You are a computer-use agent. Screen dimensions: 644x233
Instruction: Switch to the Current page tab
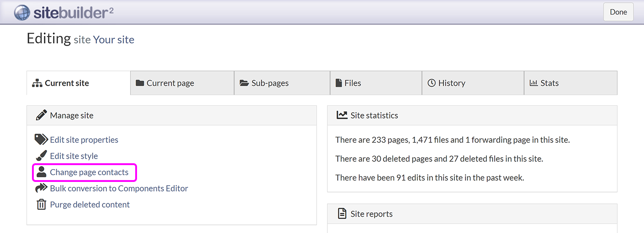click(170, 83)
